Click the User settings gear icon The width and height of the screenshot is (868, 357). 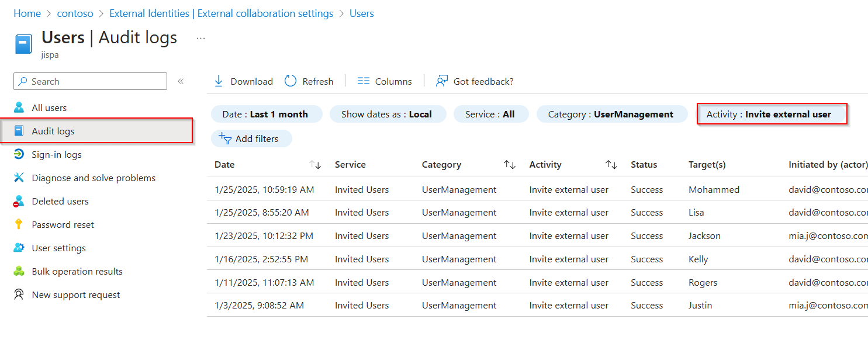click(19, 248)
